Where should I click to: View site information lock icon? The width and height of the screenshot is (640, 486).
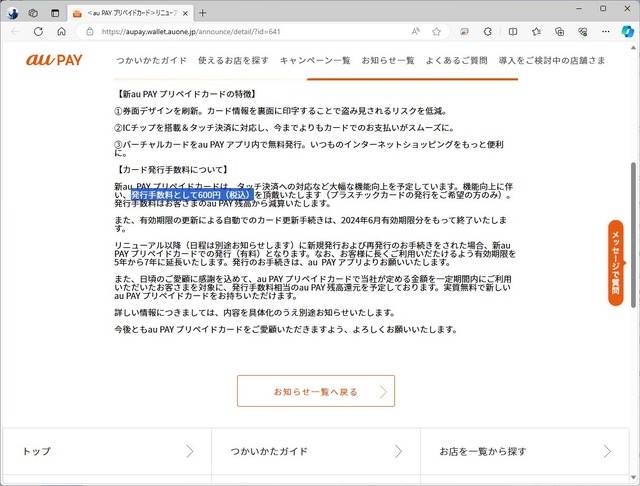[x=90, y=31]
